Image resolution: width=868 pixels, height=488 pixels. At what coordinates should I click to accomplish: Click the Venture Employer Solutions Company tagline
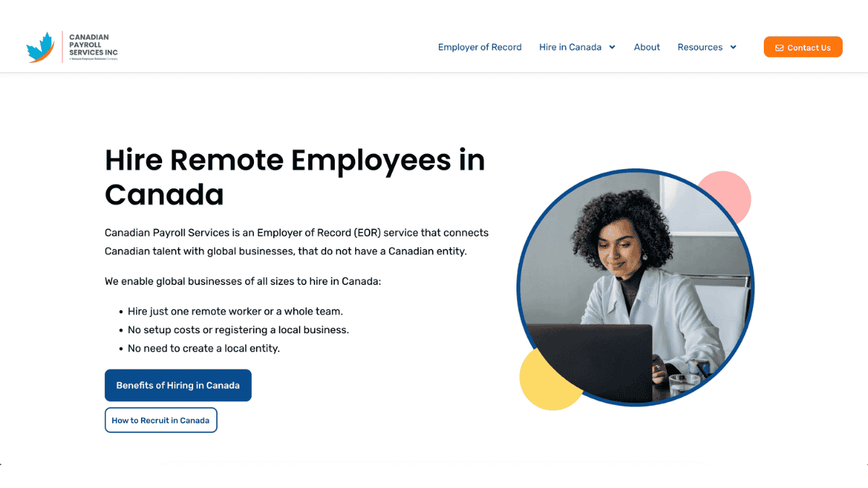[x=93, y=59]
